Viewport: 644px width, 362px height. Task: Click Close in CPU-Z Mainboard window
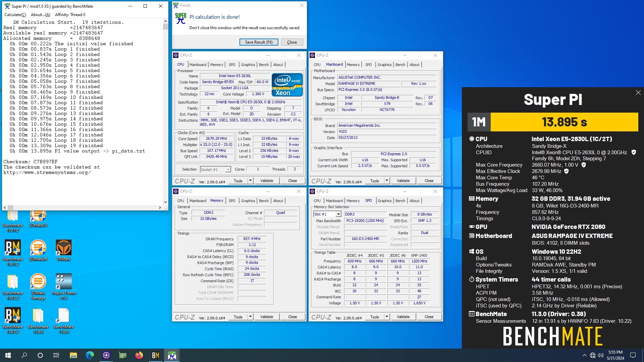coord(429,181)
